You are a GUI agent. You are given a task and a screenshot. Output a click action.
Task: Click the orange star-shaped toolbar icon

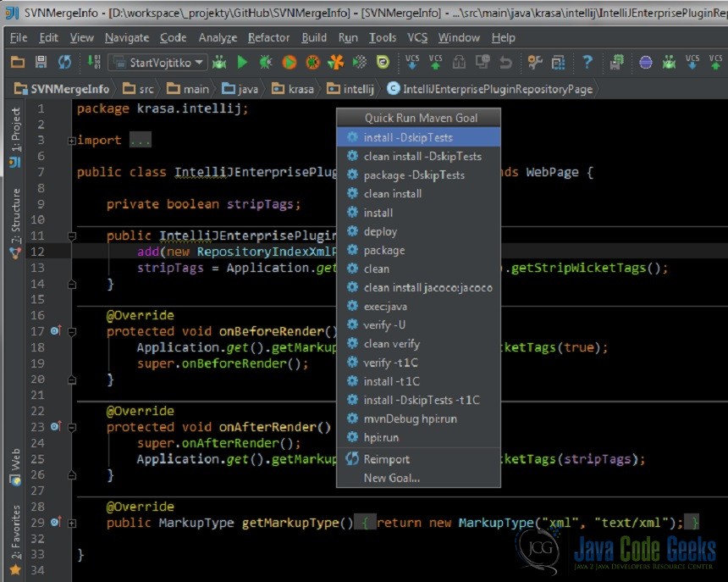pos(336,62)
